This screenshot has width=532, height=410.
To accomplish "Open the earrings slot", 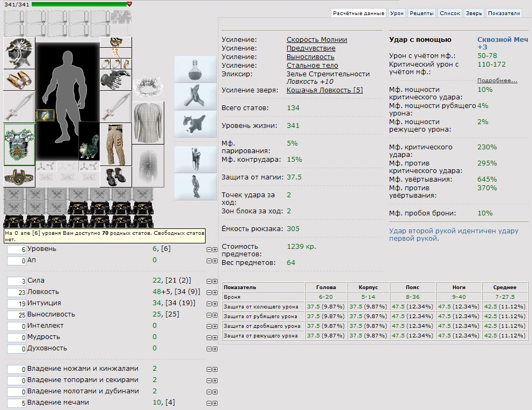I will pos(116,42).
